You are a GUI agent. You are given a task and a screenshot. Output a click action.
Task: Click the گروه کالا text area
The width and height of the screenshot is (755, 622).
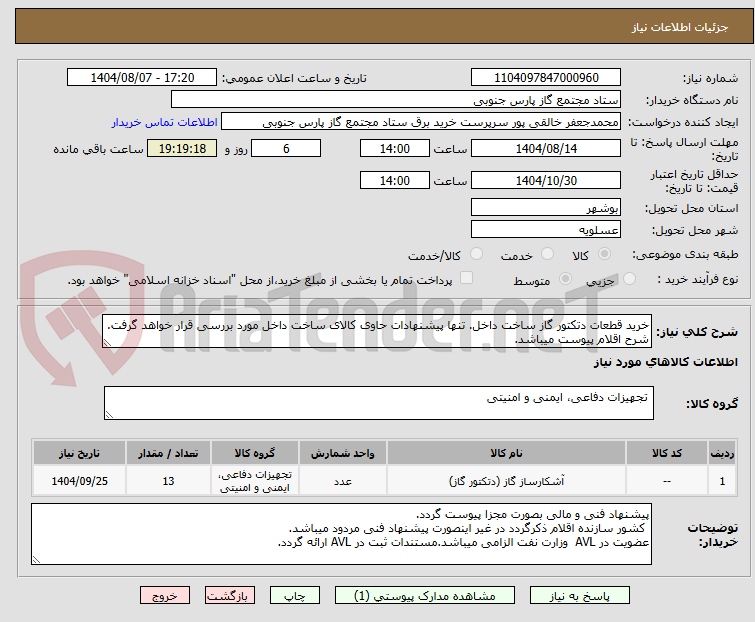click(x=378, y=403)
